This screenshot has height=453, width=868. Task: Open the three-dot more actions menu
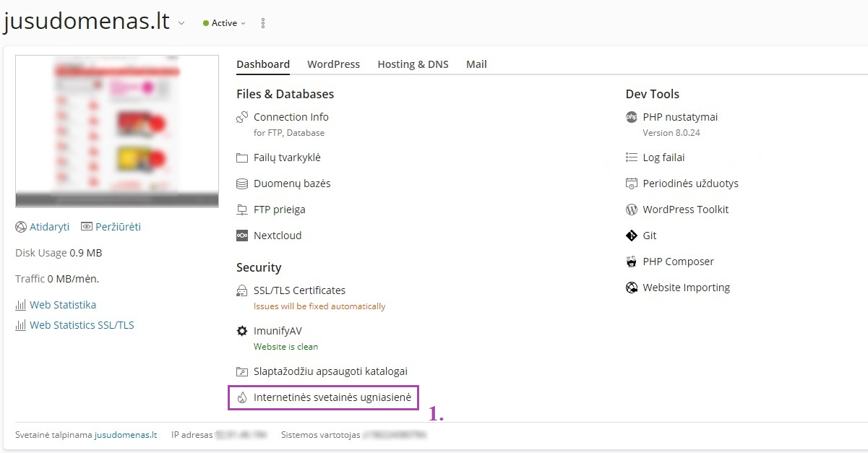tap(263, 23)
